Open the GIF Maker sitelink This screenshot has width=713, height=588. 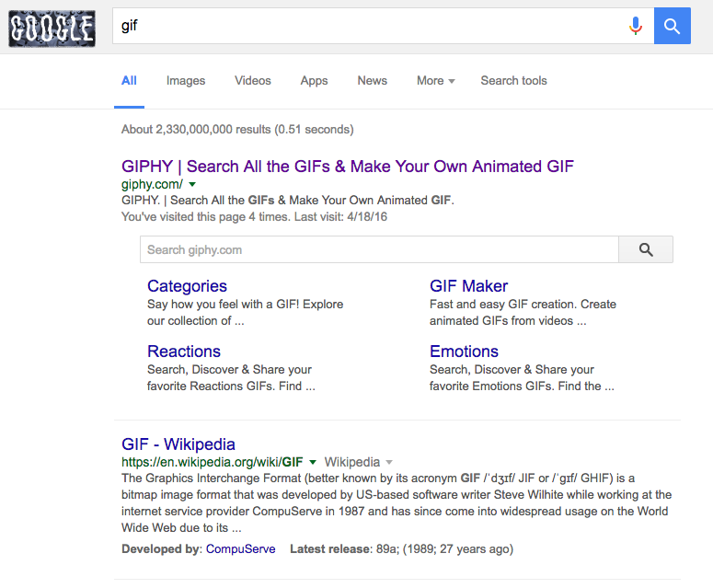[x=469, y=286]
